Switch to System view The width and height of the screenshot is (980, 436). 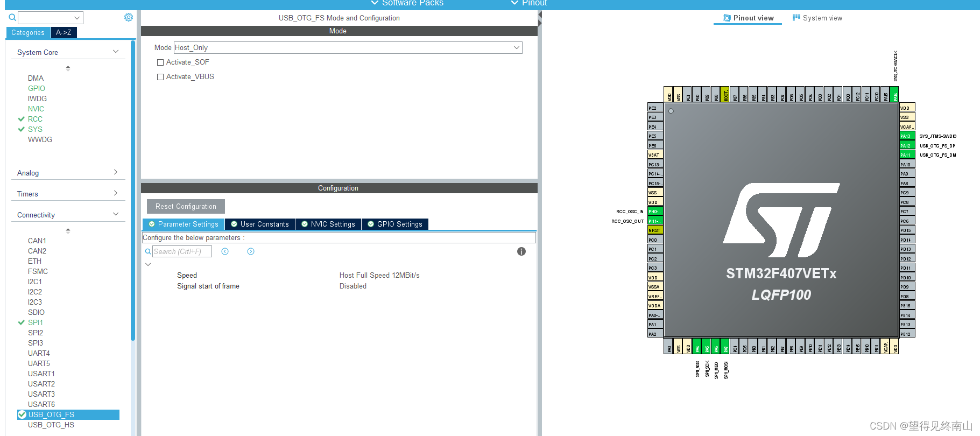coord(817,18)
